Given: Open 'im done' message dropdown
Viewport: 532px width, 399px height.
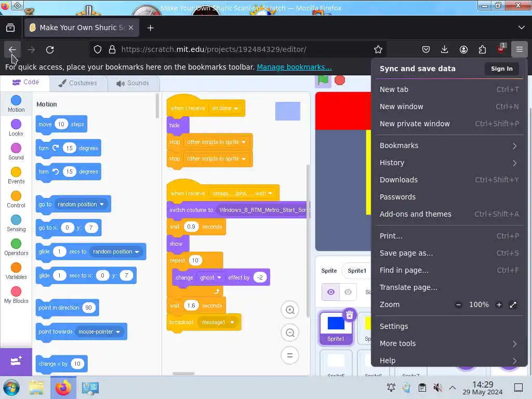Looking at the screenshot, I should (225, 108).
